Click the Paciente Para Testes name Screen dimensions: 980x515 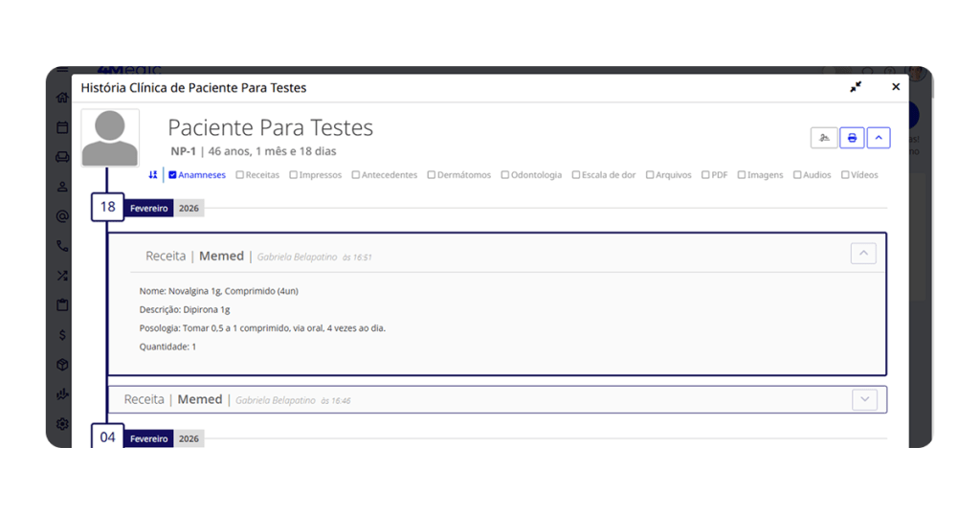coord(270,128)
